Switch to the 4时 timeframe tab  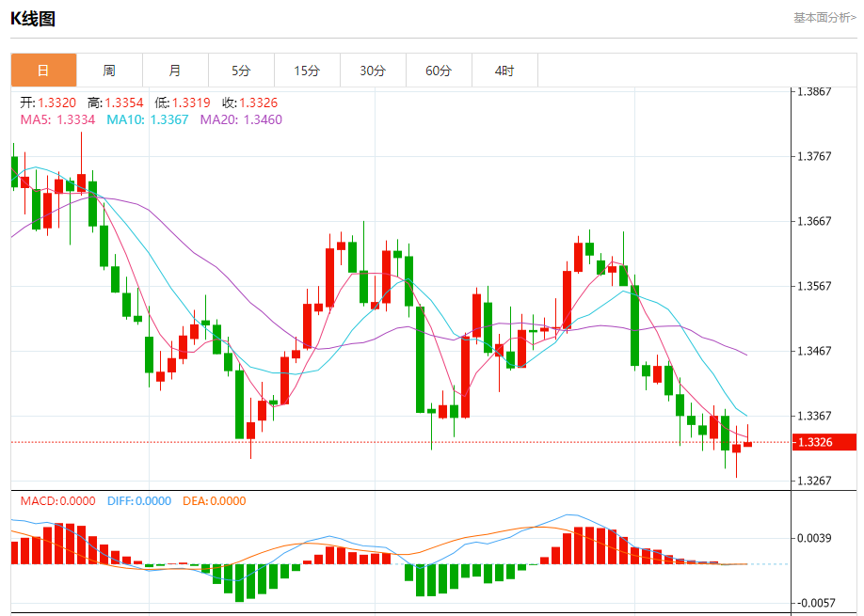[x=504, y=71]
